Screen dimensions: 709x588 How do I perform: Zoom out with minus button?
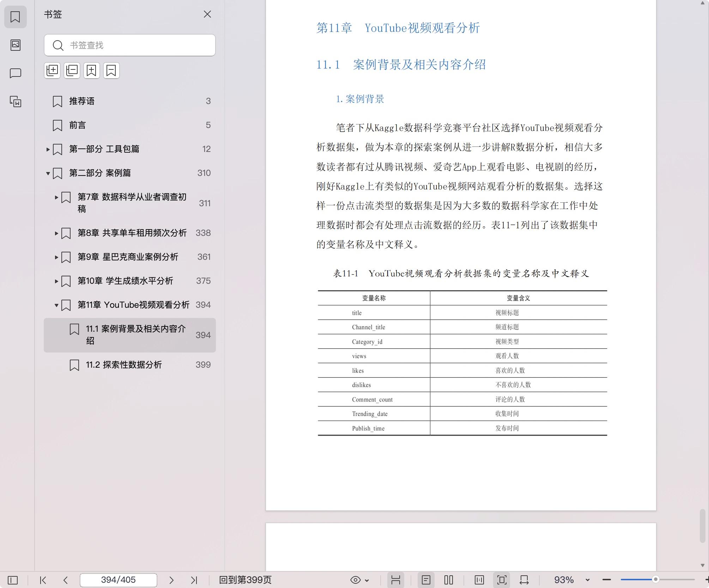[x=607, y=580]
